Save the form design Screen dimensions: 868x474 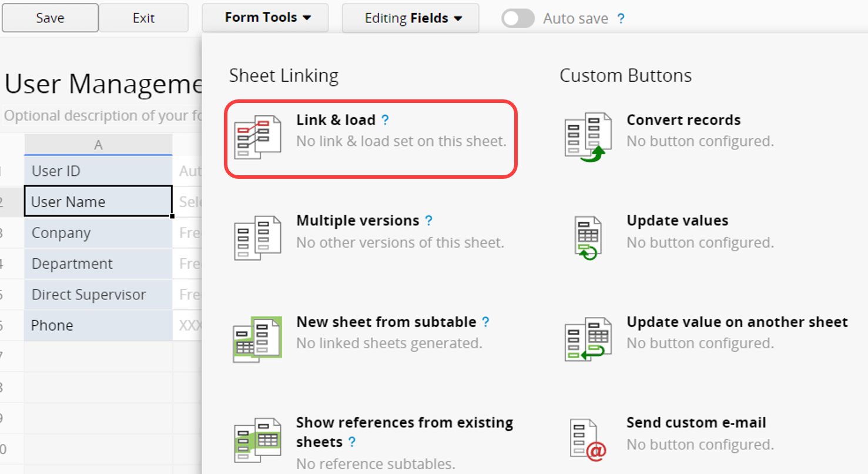tap(50, 18)
